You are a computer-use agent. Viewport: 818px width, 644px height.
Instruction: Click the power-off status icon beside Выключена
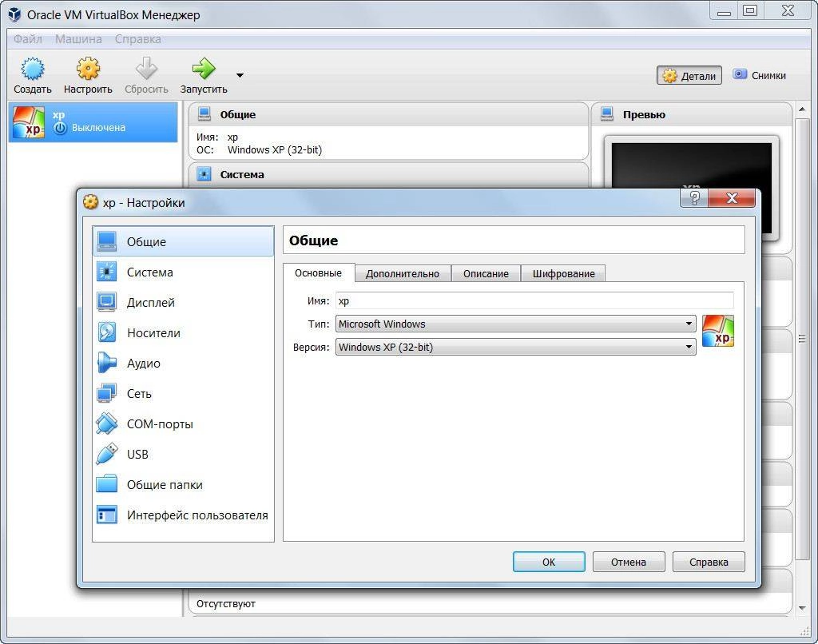tap(61, 127)
